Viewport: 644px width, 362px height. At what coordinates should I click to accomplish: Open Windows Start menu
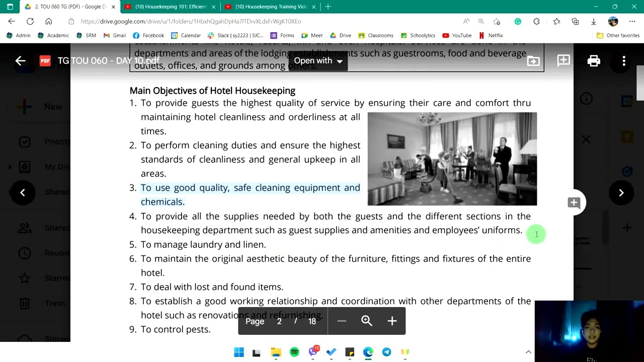[x=239, y=352]
